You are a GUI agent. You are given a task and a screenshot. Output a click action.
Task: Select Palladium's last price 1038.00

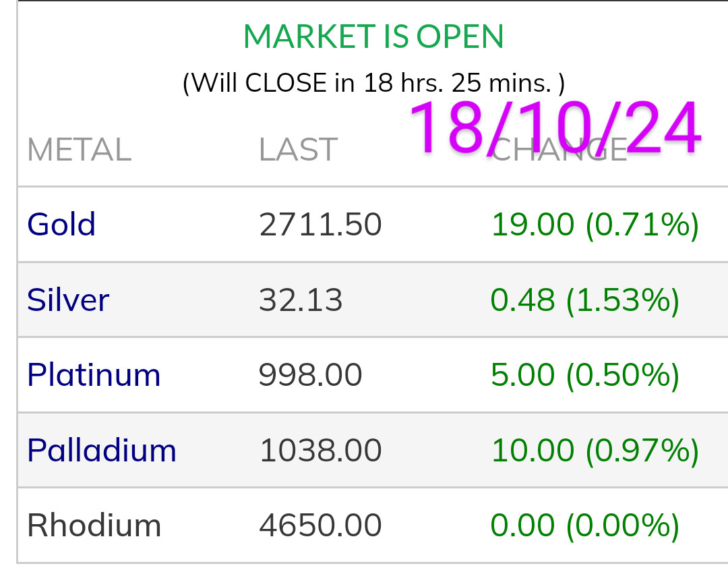click(x=320, y=450)
